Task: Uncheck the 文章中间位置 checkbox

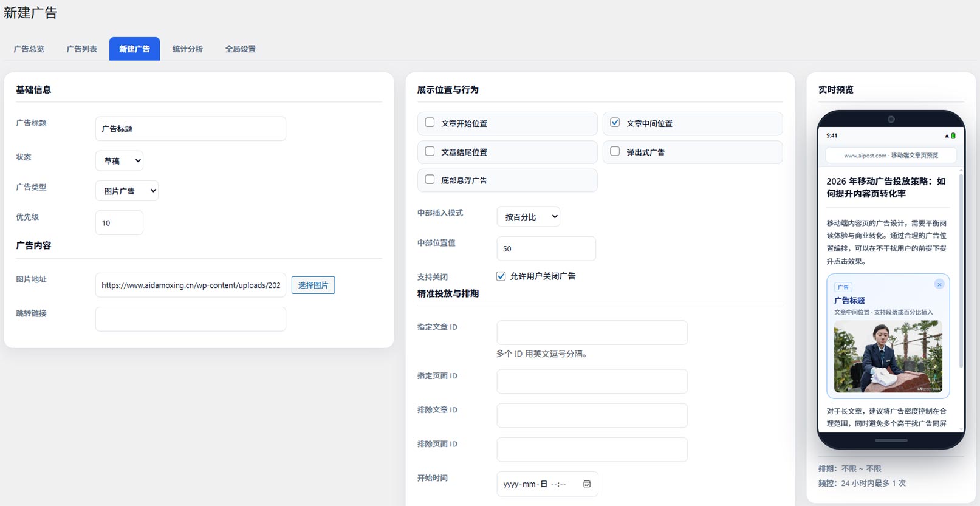Action: pyautogui.click(x=615, y=123)
